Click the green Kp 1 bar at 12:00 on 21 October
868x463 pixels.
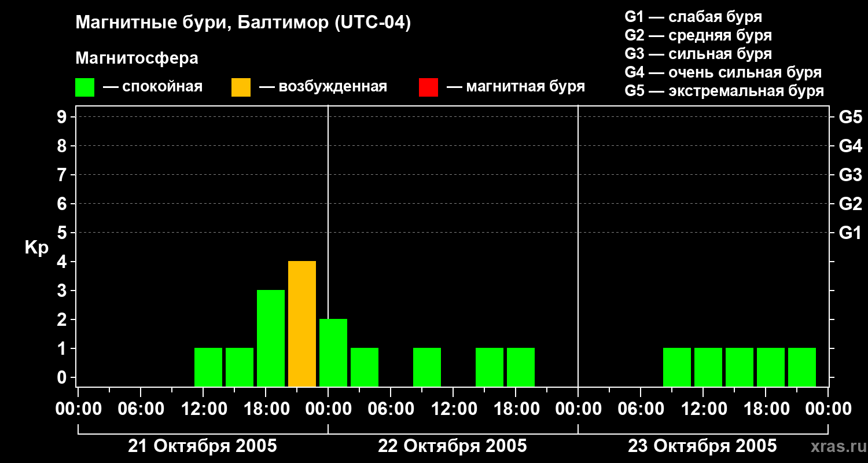click(x=208, y=367)
